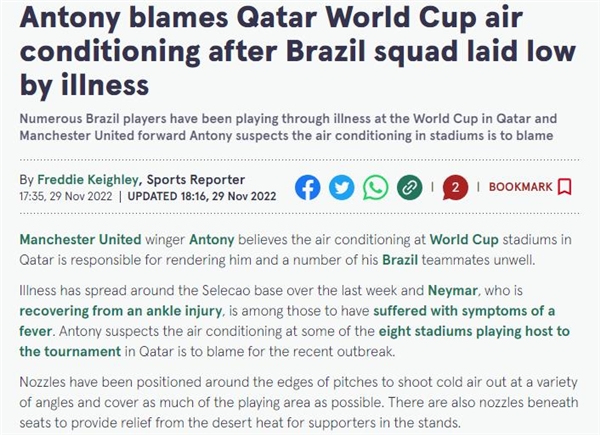
Task: Share article via WhatsApp
Action: coord(375,187)
